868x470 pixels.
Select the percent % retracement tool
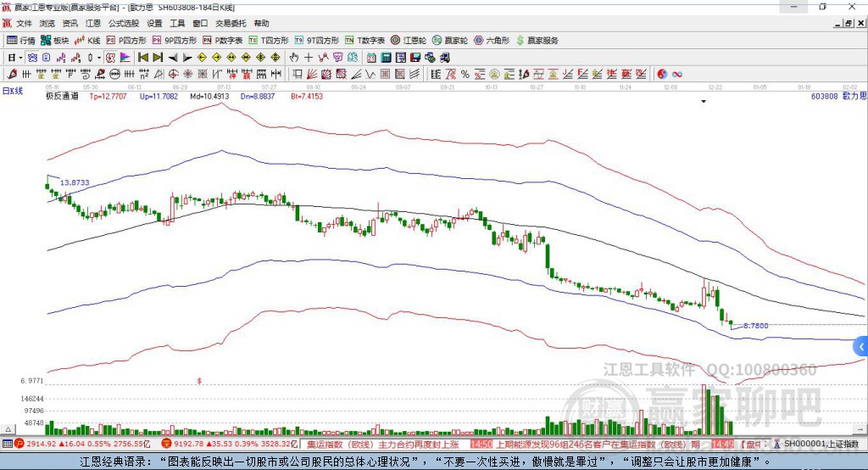pos(465,75)
